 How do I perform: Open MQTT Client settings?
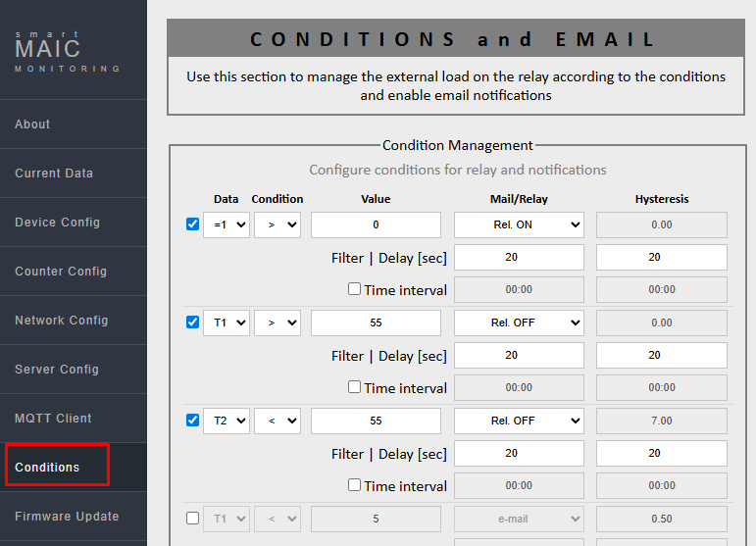[53, 419]
